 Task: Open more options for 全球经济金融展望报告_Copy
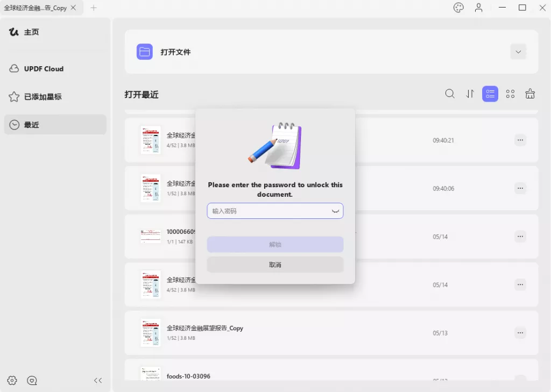(x=520, y=333)
